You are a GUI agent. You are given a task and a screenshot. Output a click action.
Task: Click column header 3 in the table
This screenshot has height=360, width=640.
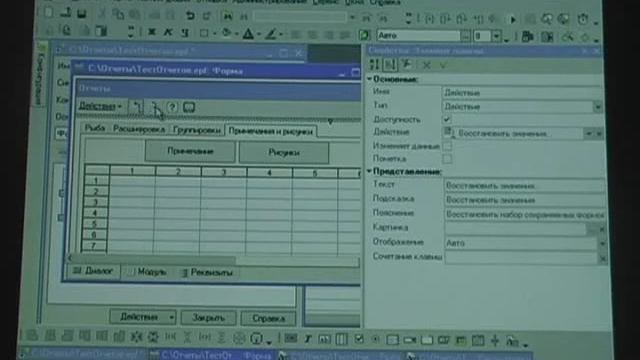pos(224,173)
